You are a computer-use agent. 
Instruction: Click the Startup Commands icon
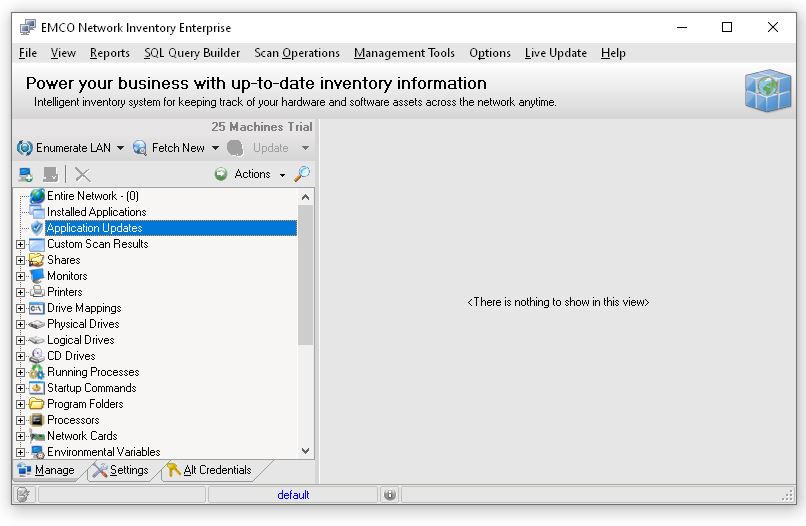click(x=37, y=388)
